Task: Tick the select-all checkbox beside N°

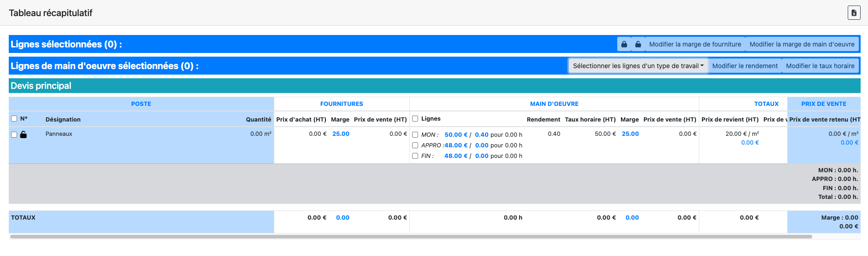Action: pos(14,119)
